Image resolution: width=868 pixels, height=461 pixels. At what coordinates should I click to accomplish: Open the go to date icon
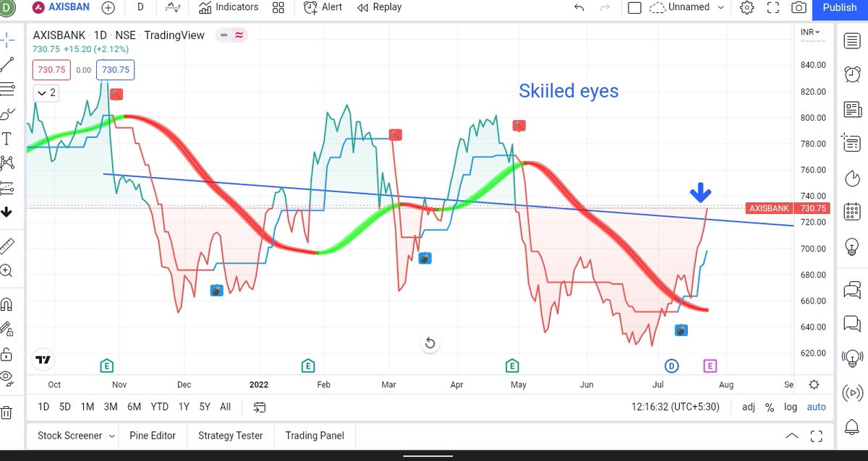click(x=259, y=407)
